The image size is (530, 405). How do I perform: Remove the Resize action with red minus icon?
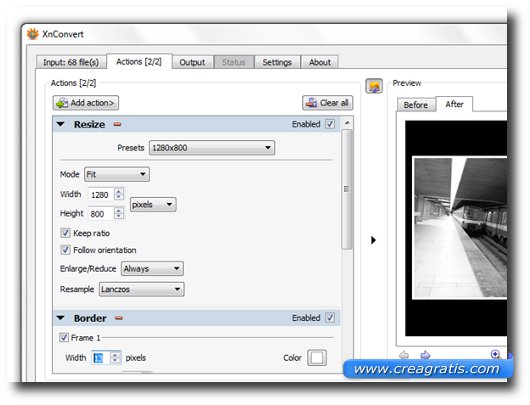[117, 124]
